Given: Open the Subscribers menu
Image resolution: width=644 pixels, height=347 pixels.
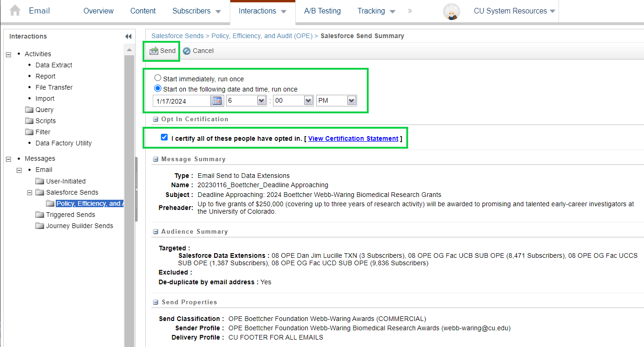Looking at the screenshot, I should pos(196,11).
